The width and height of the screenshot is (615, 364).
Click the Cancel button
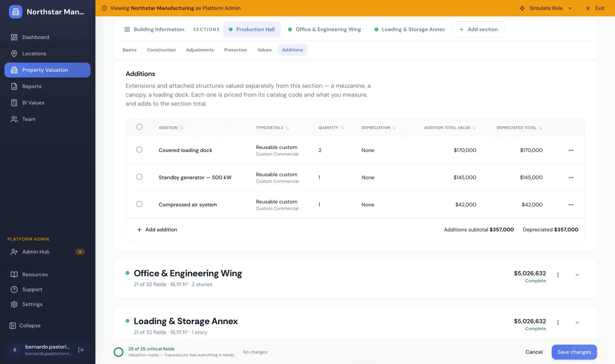[534, 352]
